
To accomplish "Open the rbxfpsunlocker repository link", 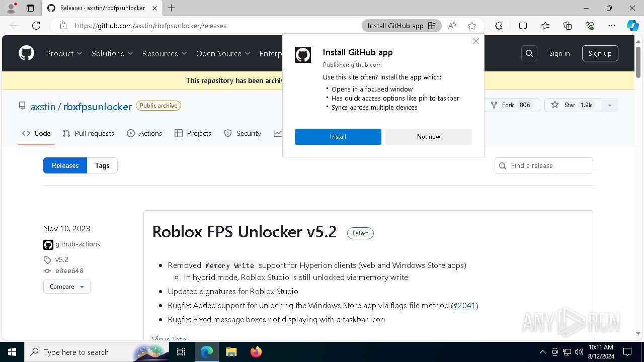I will tap(98, 107).
